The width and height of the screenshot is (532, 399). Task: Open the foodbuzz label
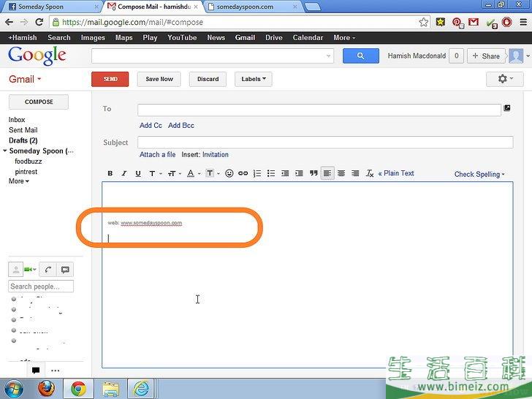click(28, 161)
